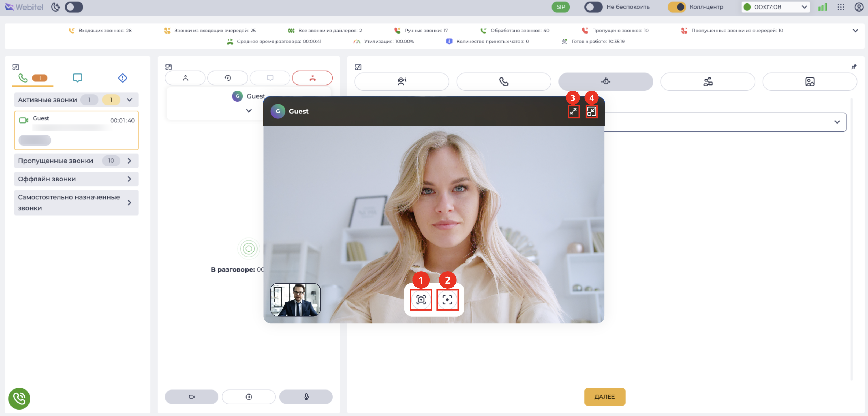The height and width of the screenshot is (416, 868).
Task: Click the focus-frame button in video controls
Action: click(x=447, y=299)
